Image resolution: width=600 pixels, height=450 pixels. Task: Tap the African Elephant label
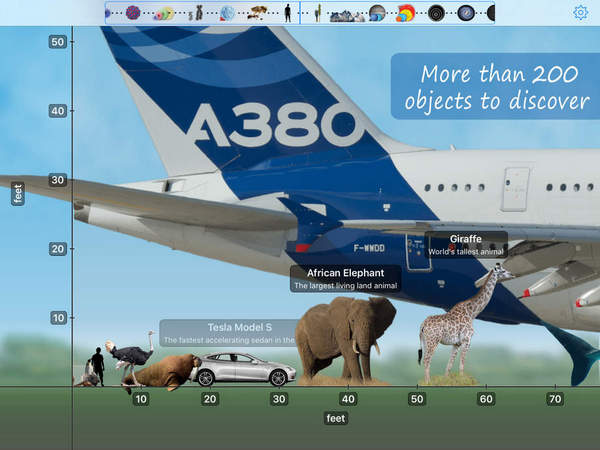tap(346, 279)
